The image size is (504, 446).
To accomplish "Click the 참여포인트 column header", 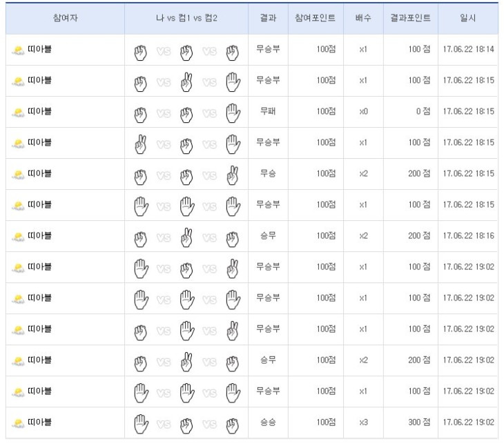I will click(x=316, y=18).
